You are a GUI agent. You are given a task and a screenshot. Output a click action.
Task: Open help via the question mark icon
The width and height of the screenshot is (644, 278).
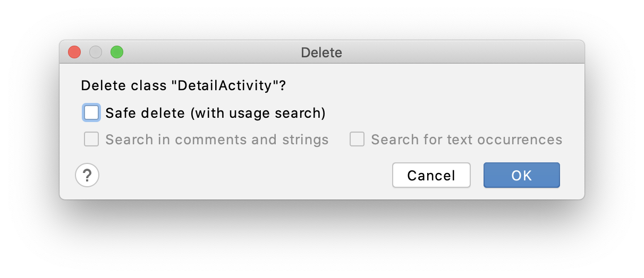(88, 175)
